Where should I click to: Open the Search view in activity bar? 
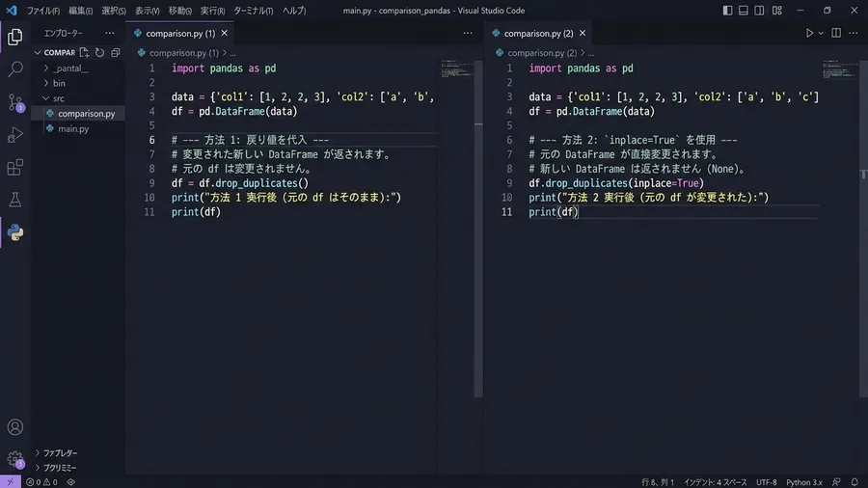(14, 69)
